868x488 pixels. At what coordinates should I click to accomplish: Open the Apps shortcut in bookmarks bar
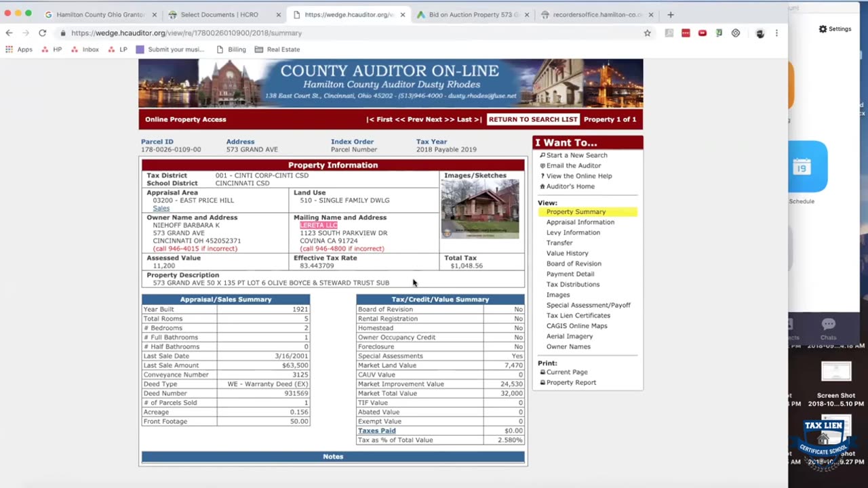[19, 49]
